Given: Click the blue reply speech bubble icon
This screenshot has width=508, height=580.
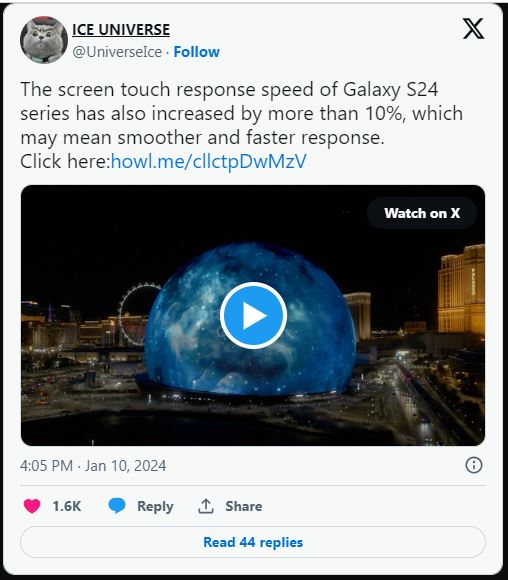Looking at the screenshot, I should coord(117,506).
